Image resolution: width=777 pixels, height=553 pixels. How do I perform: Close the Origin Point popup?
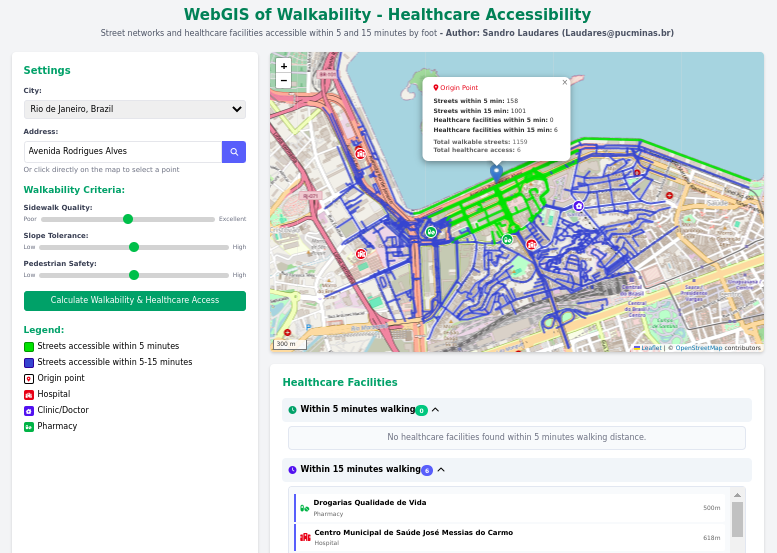point(564,83)
